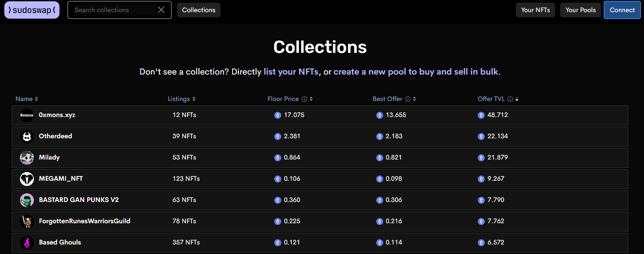Click ETH icon beside 2.381 floor price

[278, 137]
